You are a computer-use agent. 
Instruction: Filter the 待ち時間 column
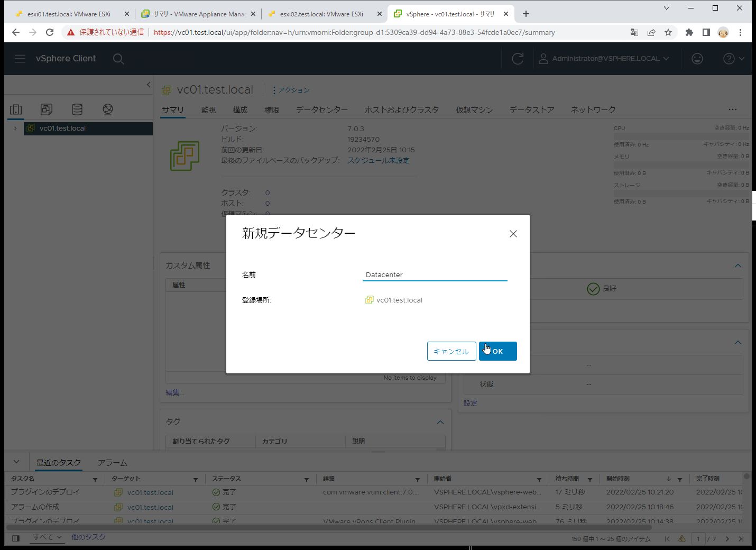590,480
